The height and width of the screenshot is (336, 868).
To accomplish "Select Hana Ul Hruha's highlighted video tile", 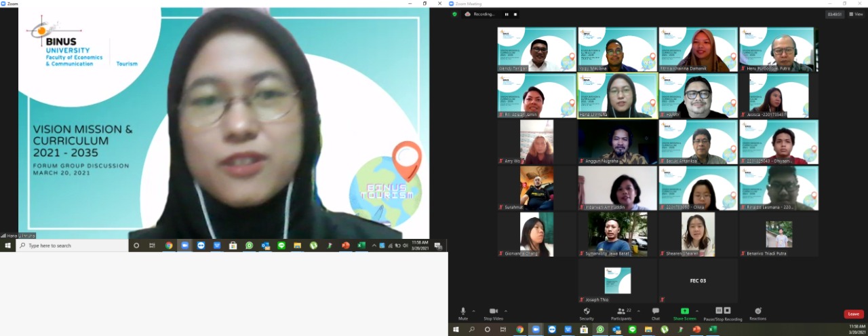I will 618,96.
